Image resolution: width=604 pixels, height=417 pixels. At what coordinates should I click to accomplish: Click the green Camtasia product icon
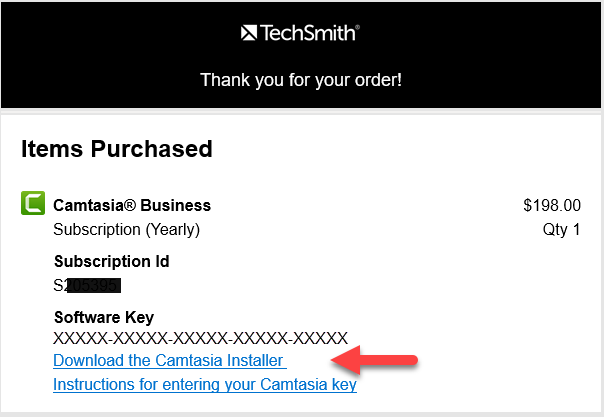tap(32, 205)
